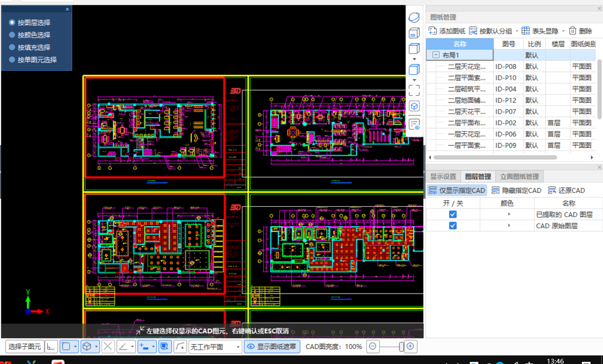This screenshot has width=603, height=364.
Task: Select the ID-P10 drawing row
Action: coord(511,78)
